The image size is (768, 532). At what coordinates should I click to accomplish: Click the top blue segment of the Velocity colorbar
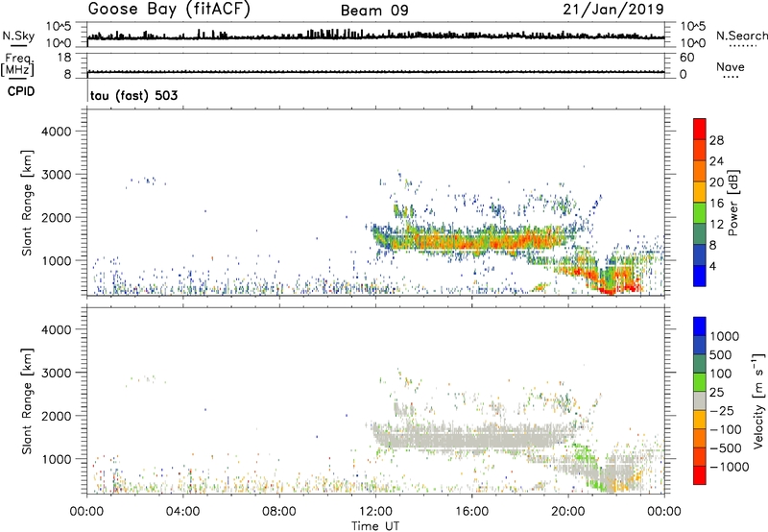click(700, 326)
